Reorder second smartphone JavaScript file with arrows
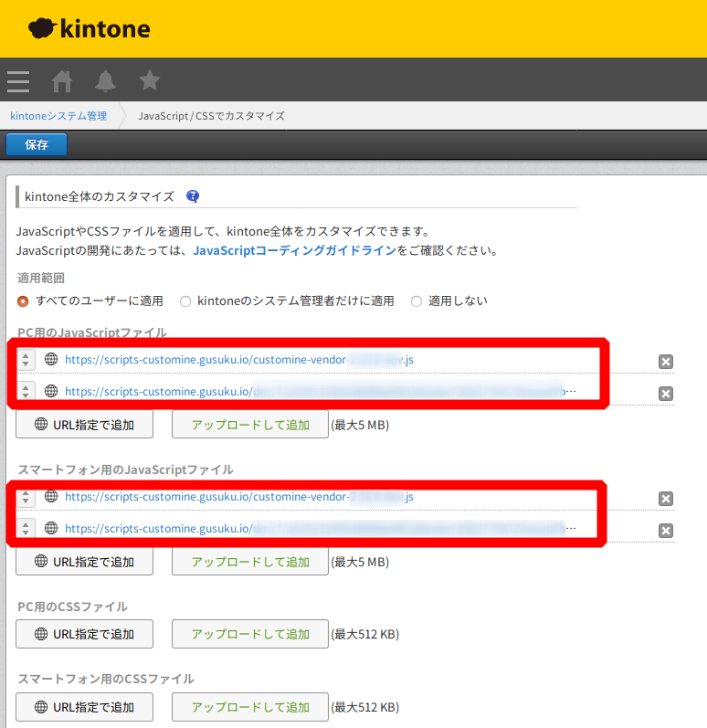This screenshot has height=728, width=707. [x=26, y=528]
